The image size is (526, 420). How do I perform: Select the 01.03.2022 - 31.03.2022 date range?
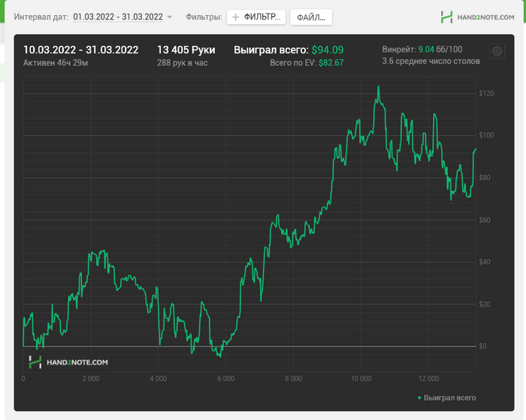(118, 17)
